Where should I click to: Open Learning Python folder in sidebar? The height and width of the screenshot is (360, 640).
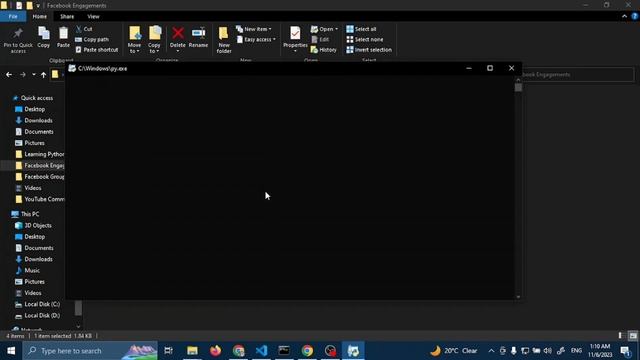pos(40,154)
